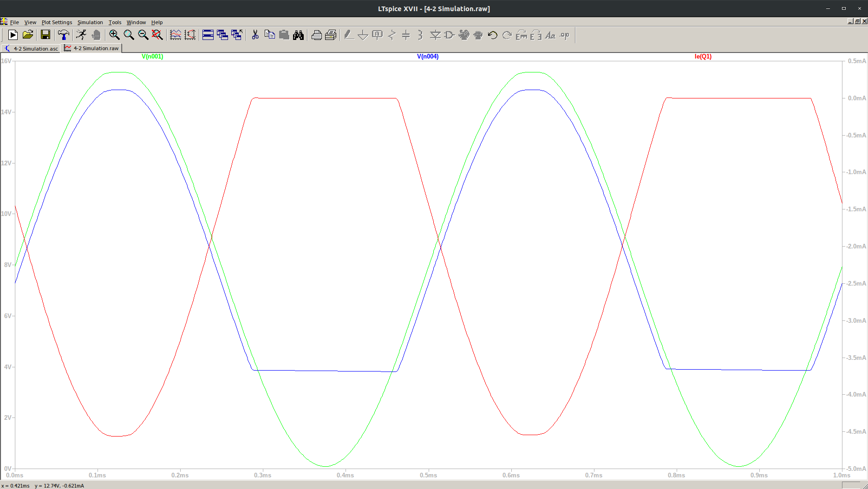Click the Find binoculars icon

[x=298, y=35]
